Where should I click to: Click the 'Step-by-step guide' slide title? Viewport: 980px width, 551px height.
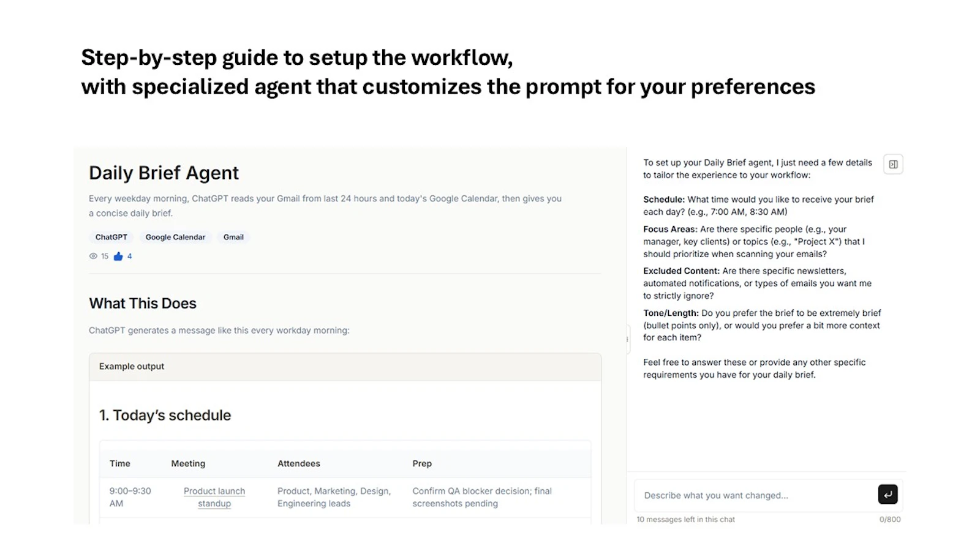[448, 72]
